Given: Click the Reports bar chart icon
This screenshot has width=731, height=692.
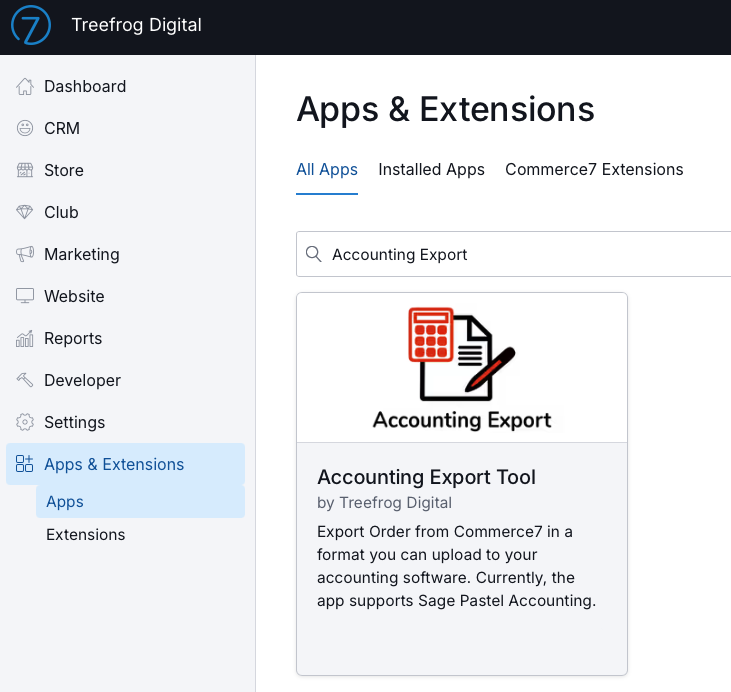Looking at the screenshot, I should 25,338.
